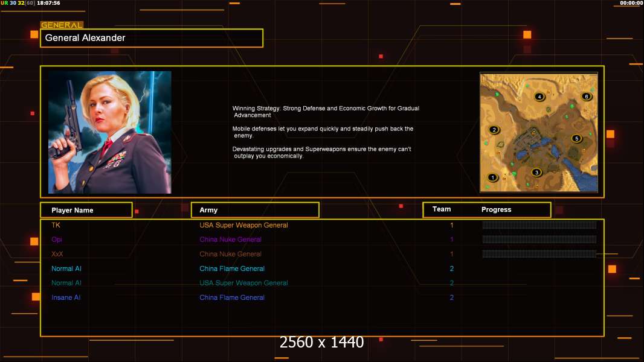This screenshot has height=362, width=644.
Task: Click the 00:00:00 timer display
Action: (631, 3)
